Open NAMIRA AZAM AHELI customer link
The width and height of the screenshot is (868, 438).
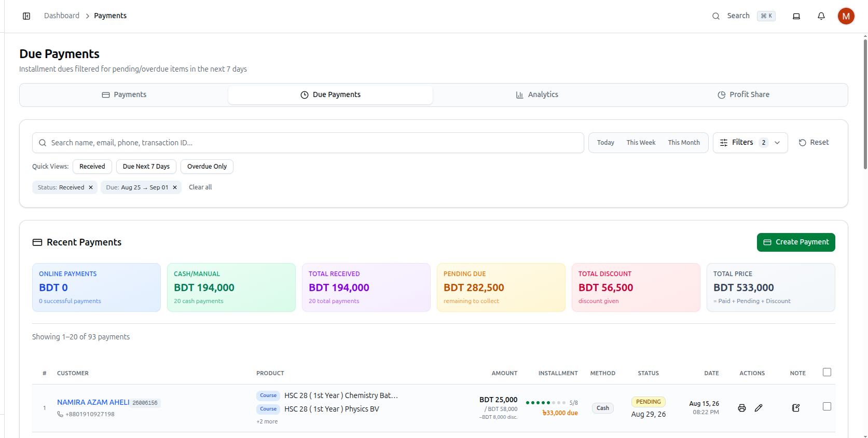pyautogui.click(x=93, y=402)
